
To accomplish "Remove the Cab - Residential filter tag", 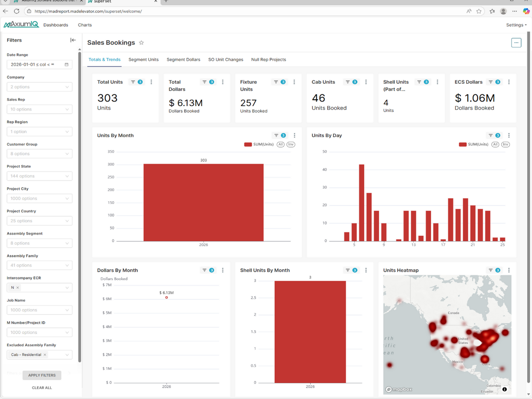I will [45, 355].
